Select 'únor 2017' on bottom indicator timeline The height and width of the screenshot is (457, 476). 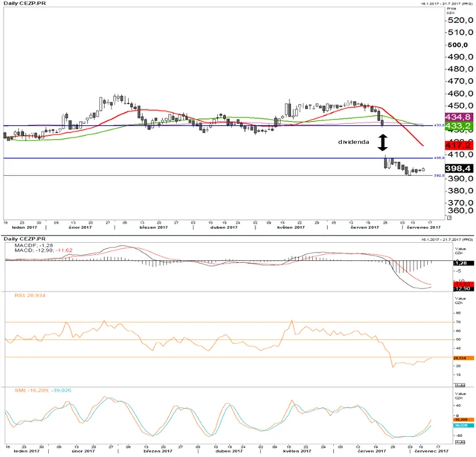(x=82, y=451)
